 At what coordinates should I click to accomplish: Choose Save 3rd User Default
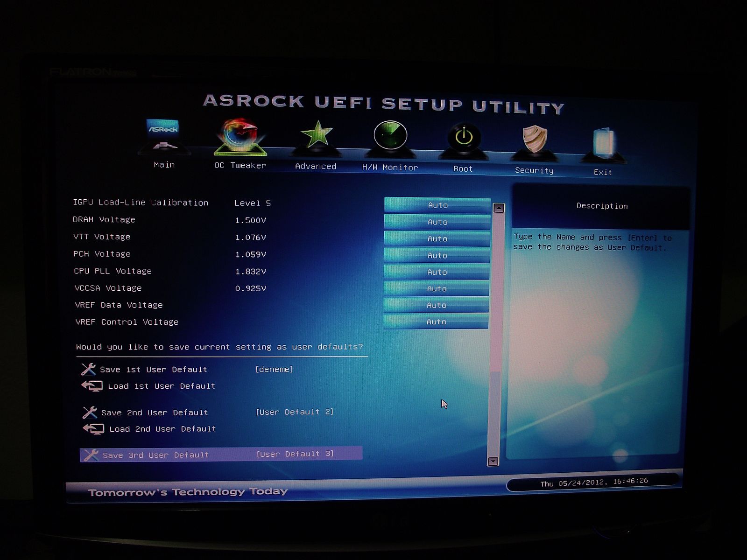pyautogui.click(x=221, y=455)
